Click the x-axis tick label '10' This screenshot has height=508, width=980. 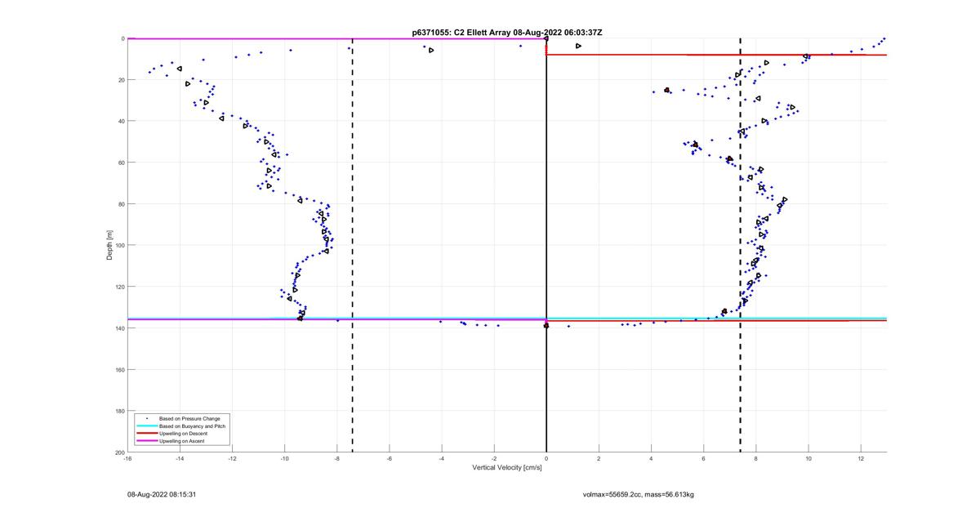808,459
